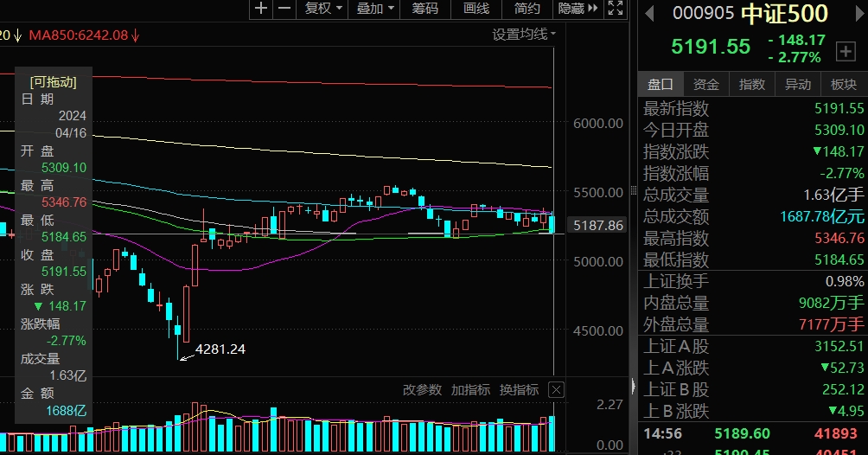Click stock code 000905
The width and height of the screenshot is (868, 455).
[703, 13]
